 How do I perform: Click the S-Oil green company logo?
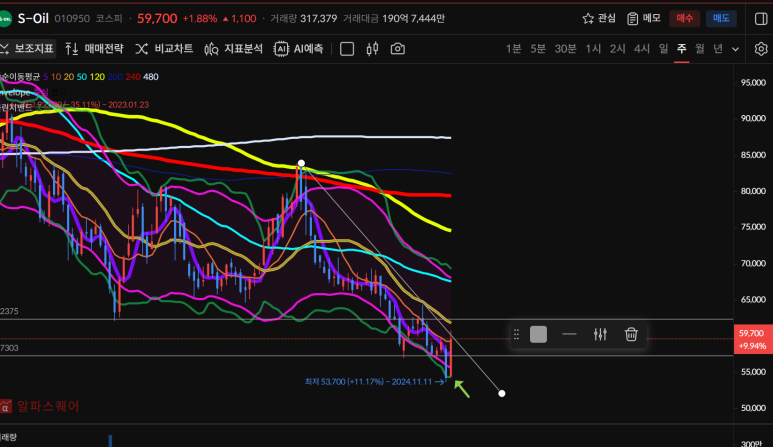[x=5, y=19]
